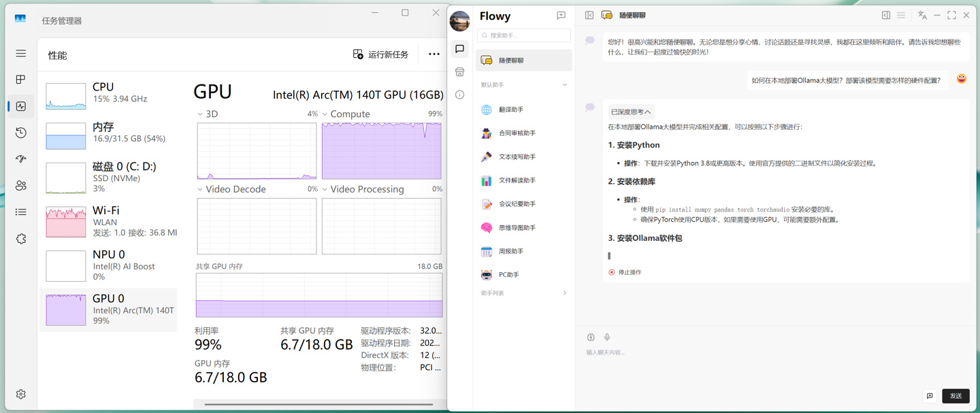Open the Compute engine graph dropdown
Viewport: 980px width, 413px height.
point(325,114)
